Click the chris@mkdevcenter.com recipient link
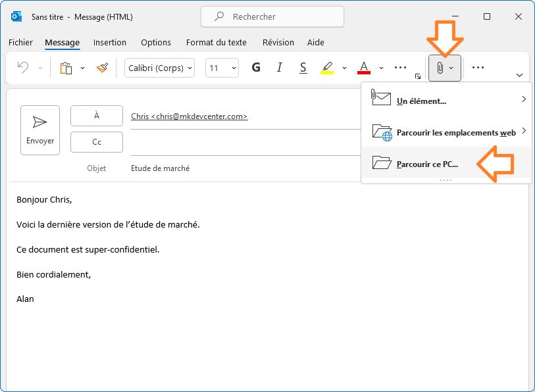 [188, 116]
